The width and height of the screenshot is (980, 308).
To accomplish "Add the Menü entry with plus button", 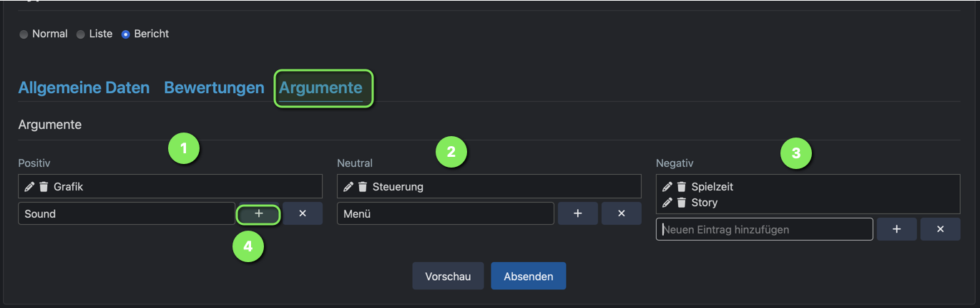I will click(578, 213).
